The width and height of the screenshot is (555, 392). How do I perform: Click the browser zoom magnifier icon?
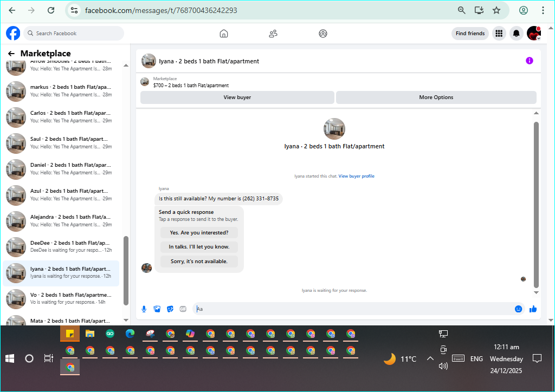click(462, 10)
